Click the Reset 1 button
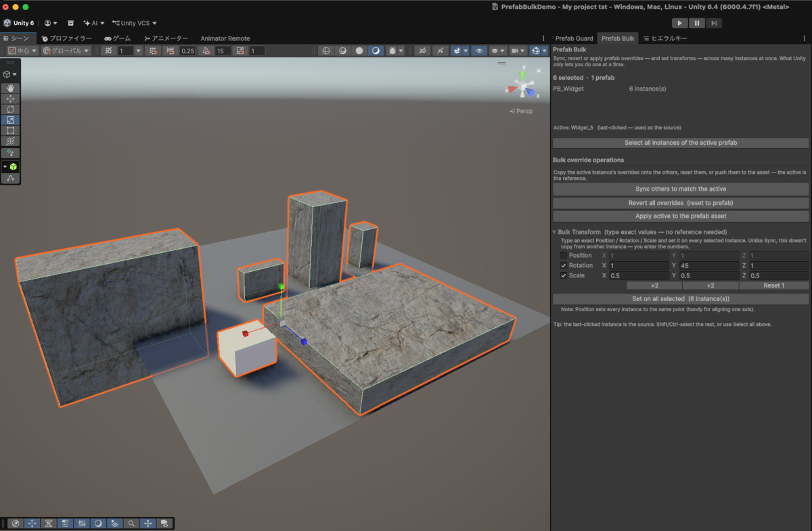The width and height of the screenshot is (812, 531). point(773,285)
